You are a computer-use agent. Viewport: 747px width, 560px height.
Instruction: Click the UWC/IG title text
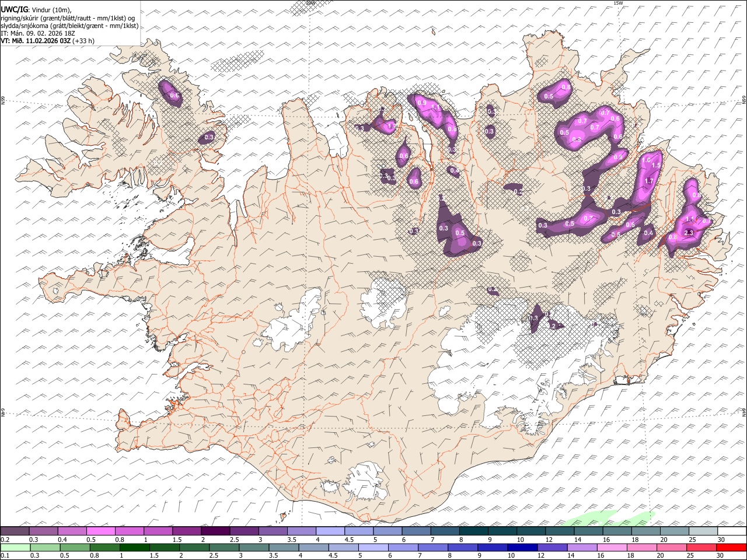tap(13, 9)
